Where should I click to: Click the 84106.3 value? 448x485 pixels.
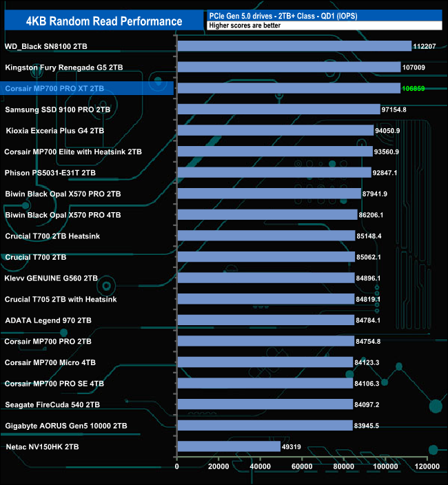[x=367, y=384]
